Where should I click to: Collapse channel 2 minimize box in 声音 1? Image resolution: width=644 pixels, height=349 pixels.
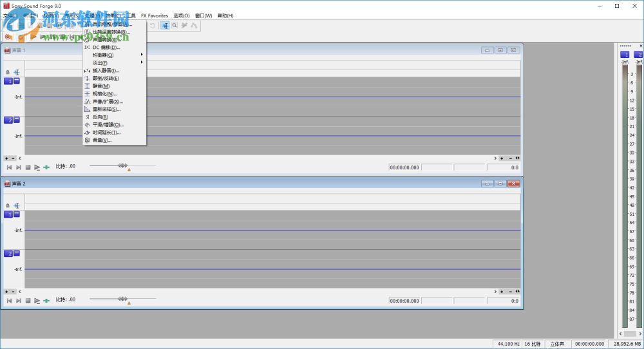[x=17, y=120]
